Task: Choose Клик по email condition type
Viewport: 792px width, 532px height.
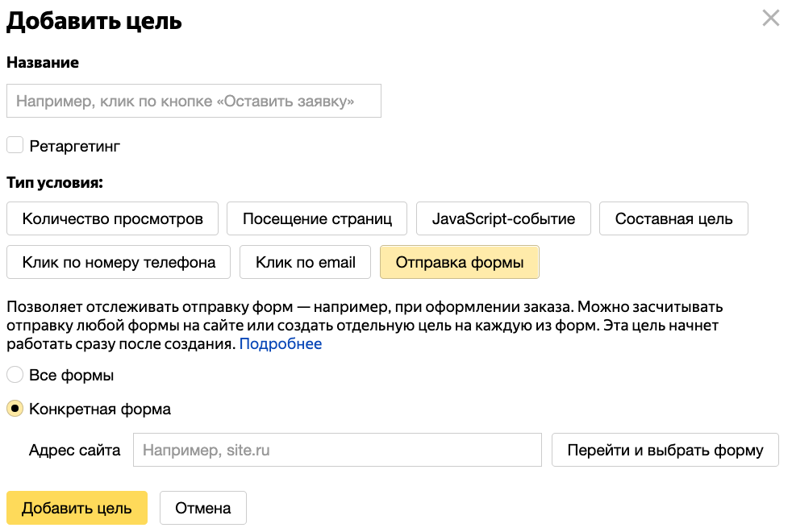Action: (306, 262)
